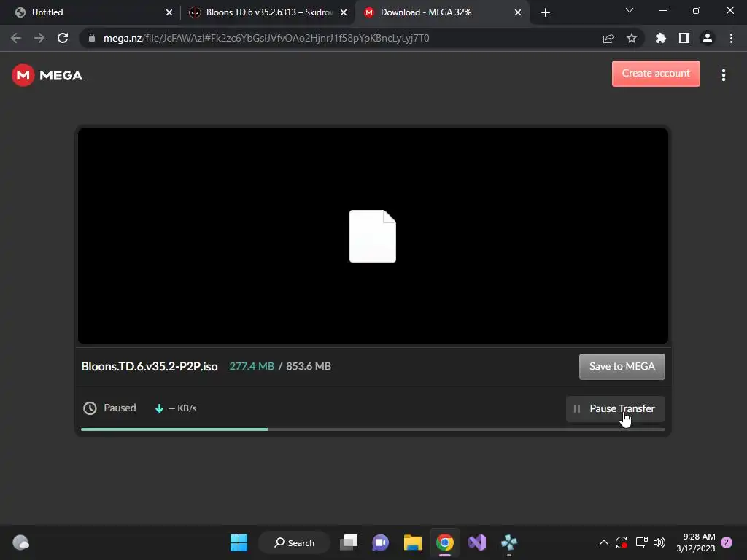This screenshot has height=560, width=747.
Task: Show hidden system tray icons
Action: [603, 542]
